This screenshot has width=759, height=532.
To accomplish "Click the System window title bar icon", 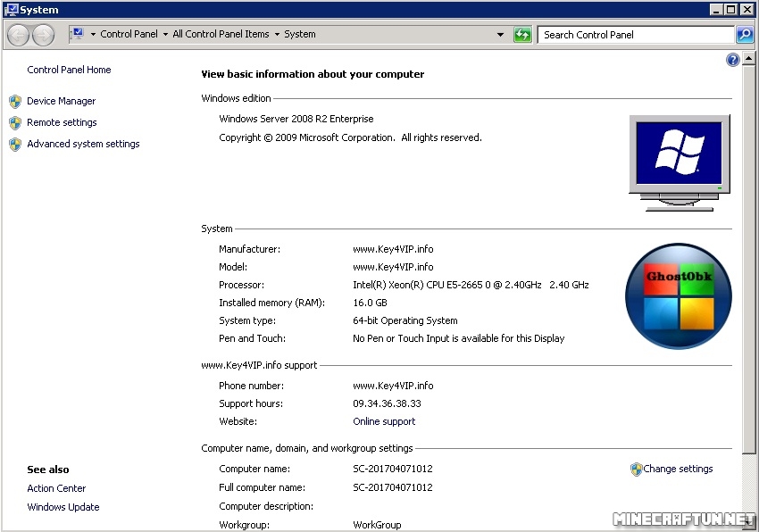I will (x=11, y=9).
